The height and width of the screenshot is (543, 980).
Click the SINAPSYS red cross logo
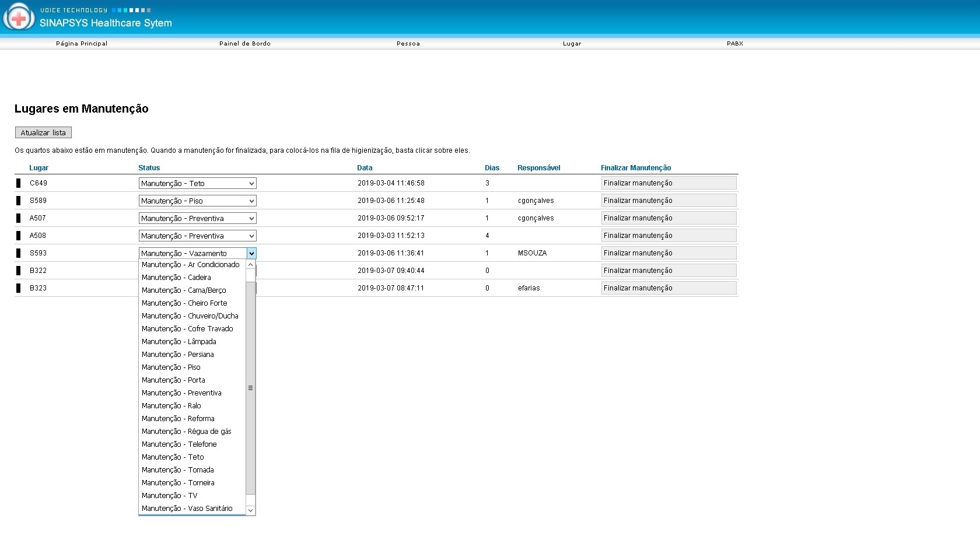(x=19, y=17)
